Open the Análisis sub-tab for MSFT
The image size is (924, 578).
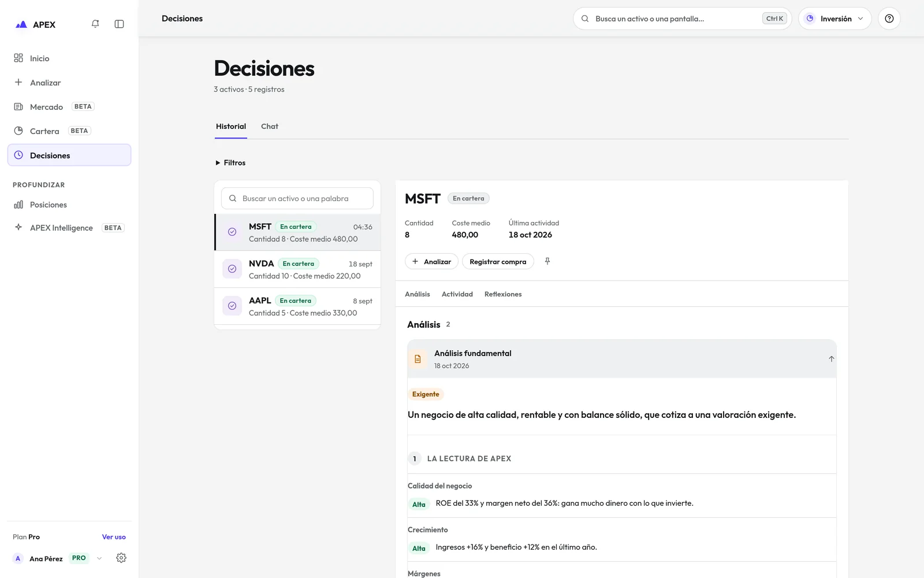click(x=418, y=294)
